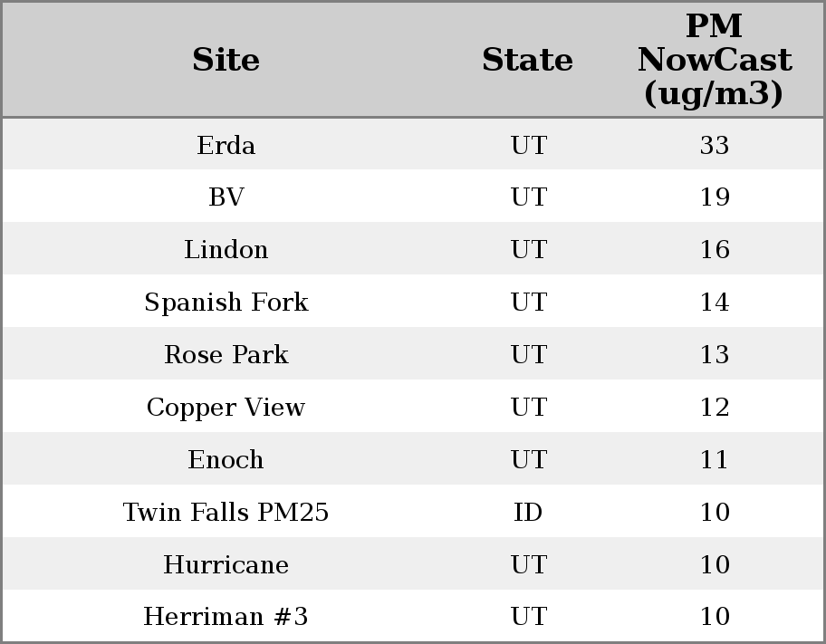Select Rose Park's value 13

[x=715, y=355]
